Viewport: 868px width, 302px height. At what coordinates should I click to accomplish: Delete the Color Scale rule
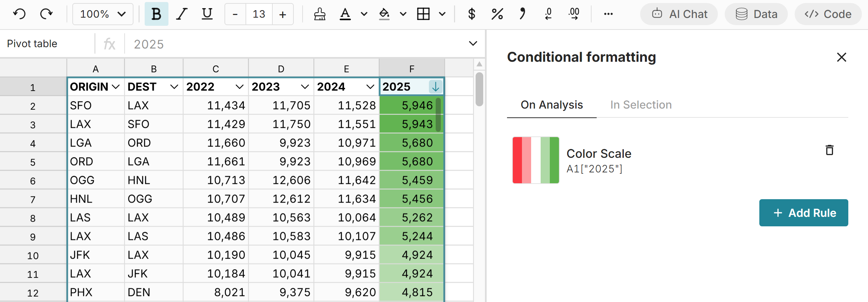[x=829, y=150]
